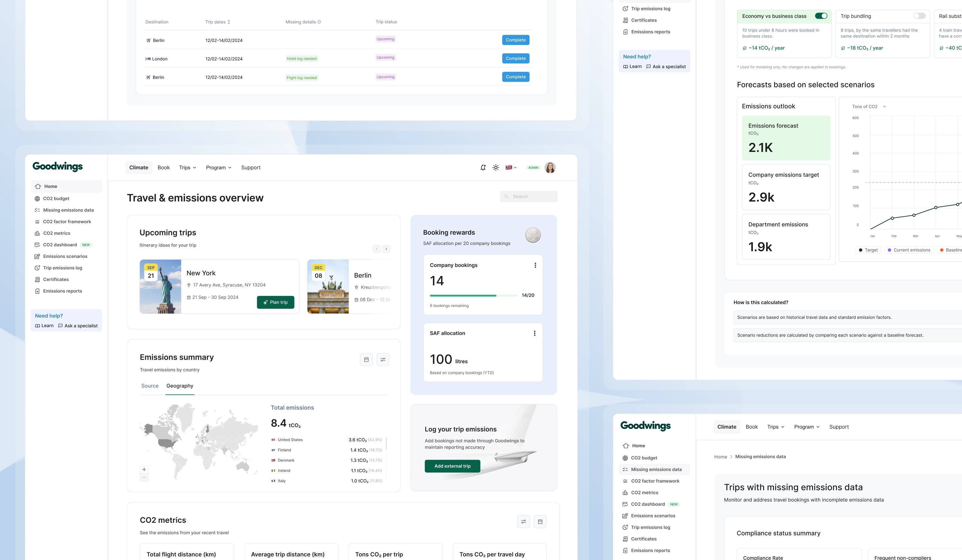Expand the Trips navigation dropdown
Image resolution: width=962 pixels, height=560 pixels.
click(187, 167)
